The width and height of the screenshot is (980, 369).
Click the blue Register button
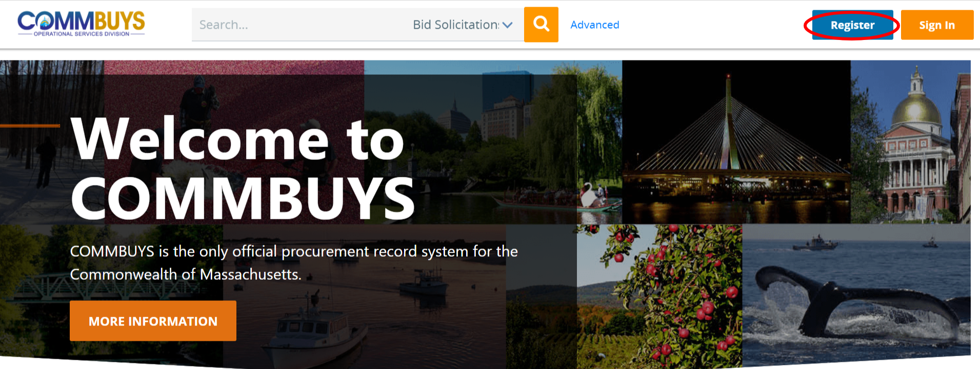(x=852, y=25)
